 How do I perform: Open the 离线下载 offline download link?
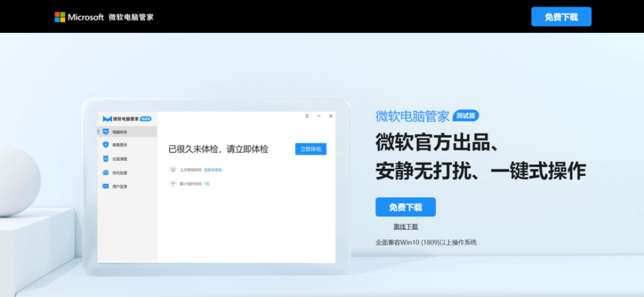pyautogui.click(x=405, y=227)
